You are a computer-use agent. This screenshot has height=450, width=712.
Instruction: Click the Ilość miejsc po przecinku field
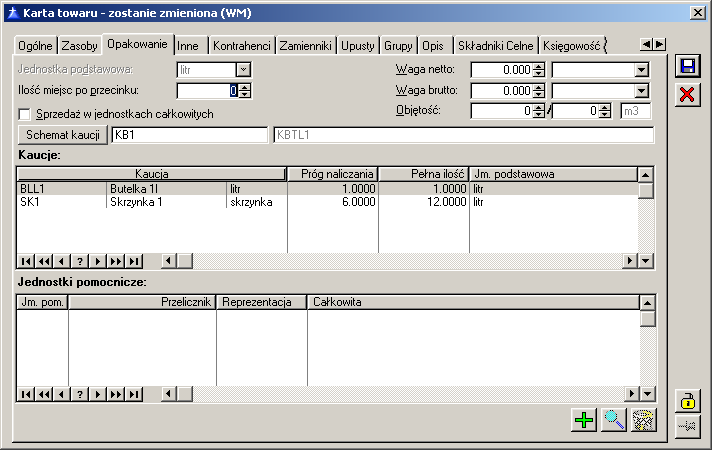pyautogui.click(x=208, y=90)
